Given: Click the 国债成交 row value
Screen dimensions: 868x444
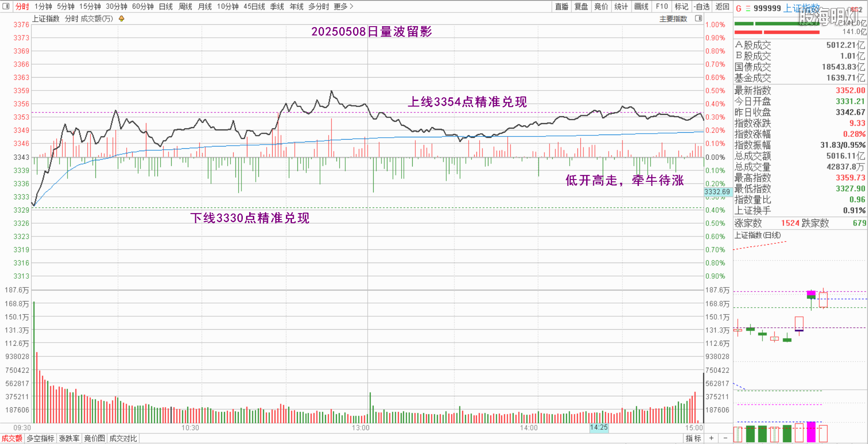Looking at the screenshot, I should click(x=844, y=67).
